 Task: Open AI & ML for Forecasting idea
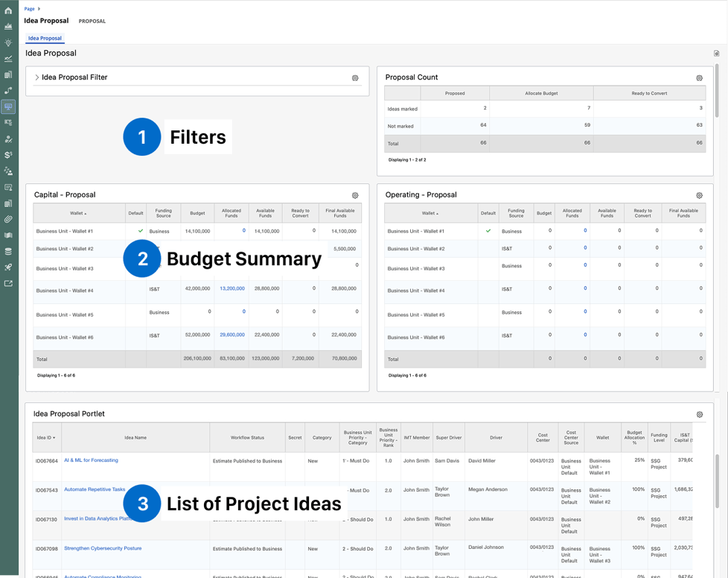pyautogui.click(x=91, y=460)
